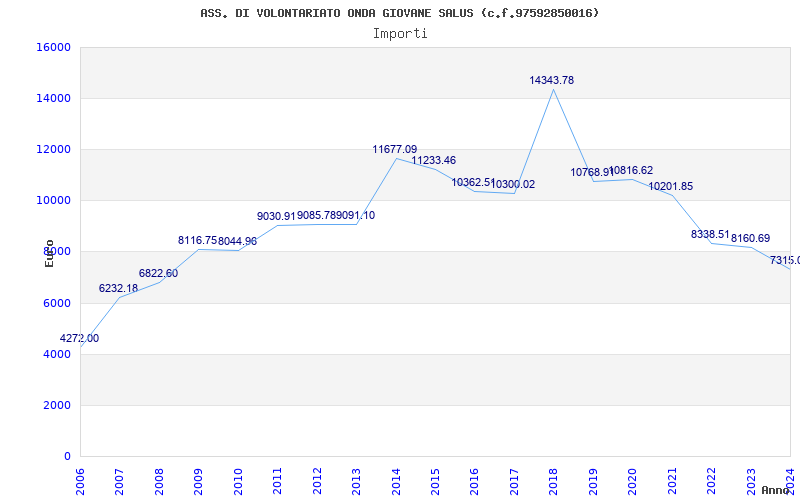Select the 10816.62 data label

point(631,170)
